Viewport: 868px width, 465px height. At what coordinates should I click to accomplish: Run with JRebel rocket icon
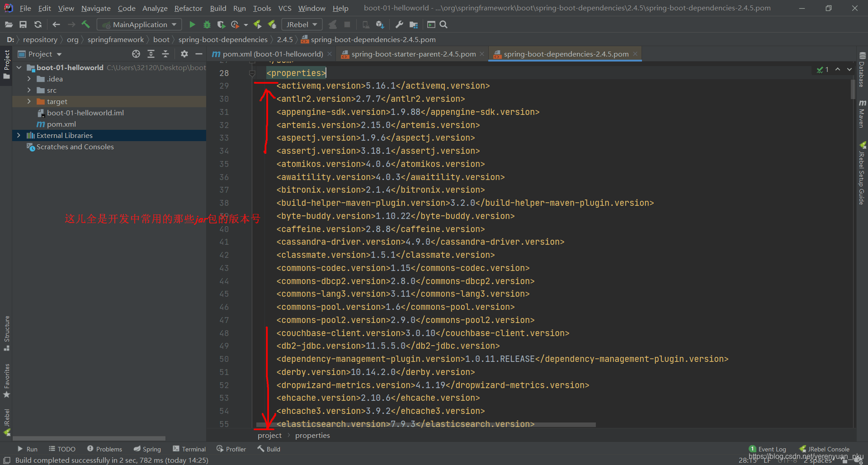[257, 24]
